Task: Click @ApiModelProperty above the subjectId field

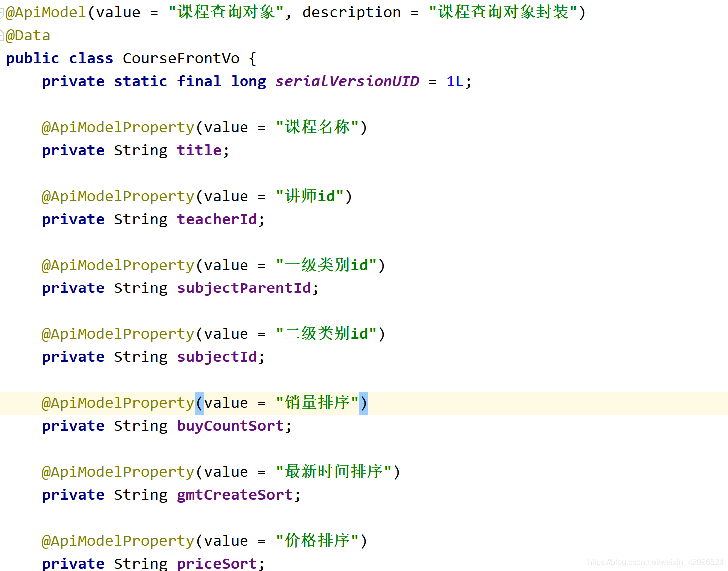Action: tap(118, 334)
